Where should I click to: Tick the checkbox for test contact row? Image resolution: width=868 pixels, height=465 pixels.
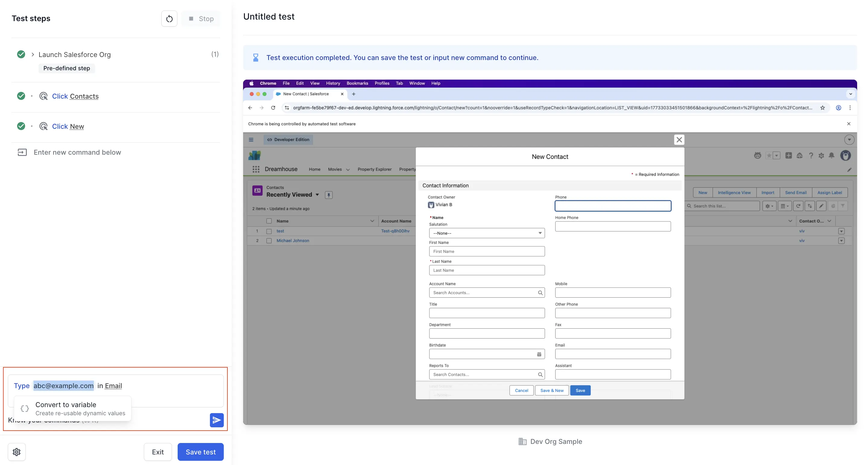click(269, 231)
